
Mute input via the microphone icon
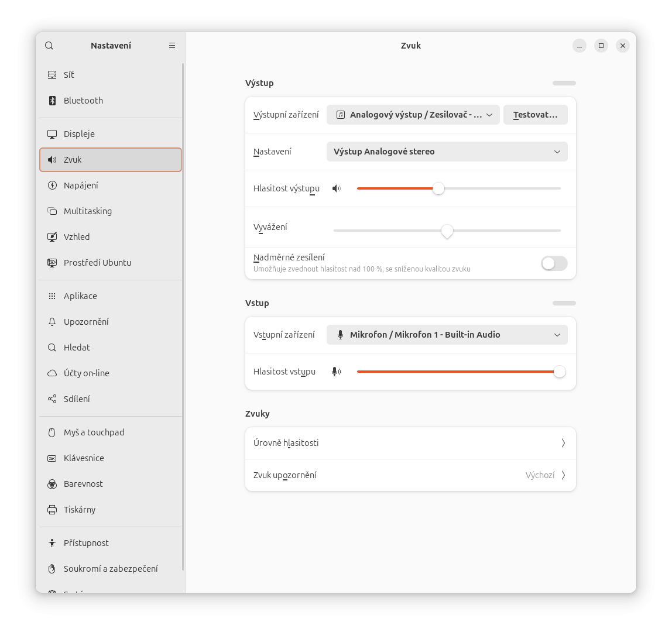[337, 372]
